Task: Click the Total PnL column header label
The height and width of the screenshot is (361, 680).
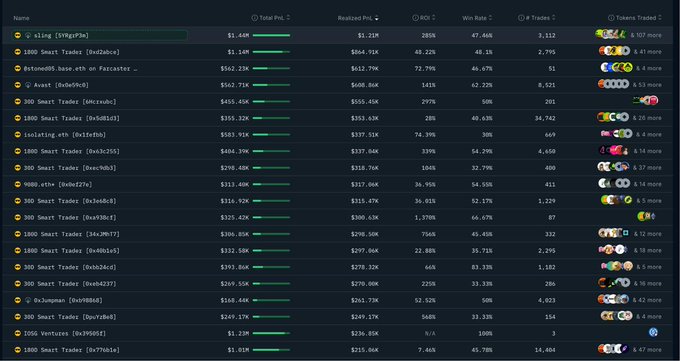Action: [271, 18]
